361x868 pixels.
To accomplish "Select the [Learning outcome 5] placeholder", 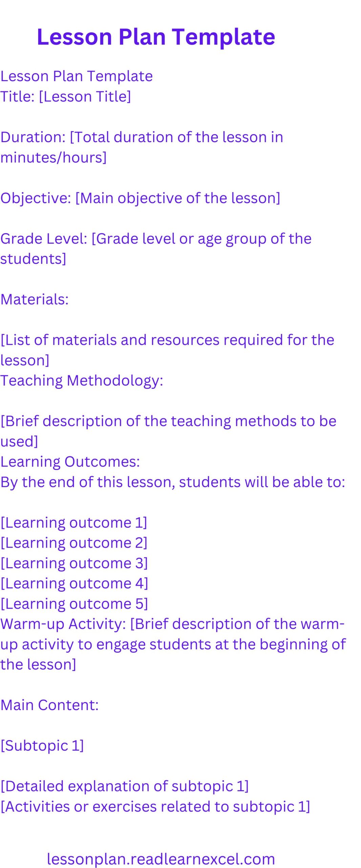I will [x=74, y=604].
